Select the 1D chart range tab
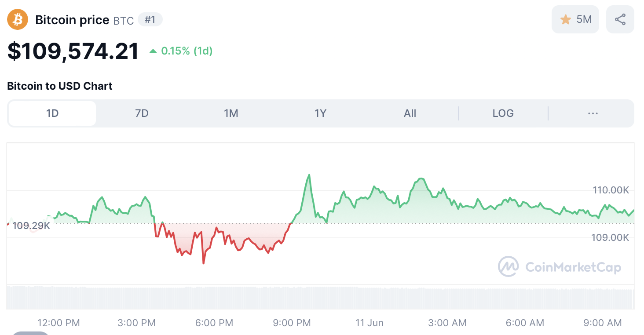Viewport: 644px width, 335px height. tap(52, 113)
